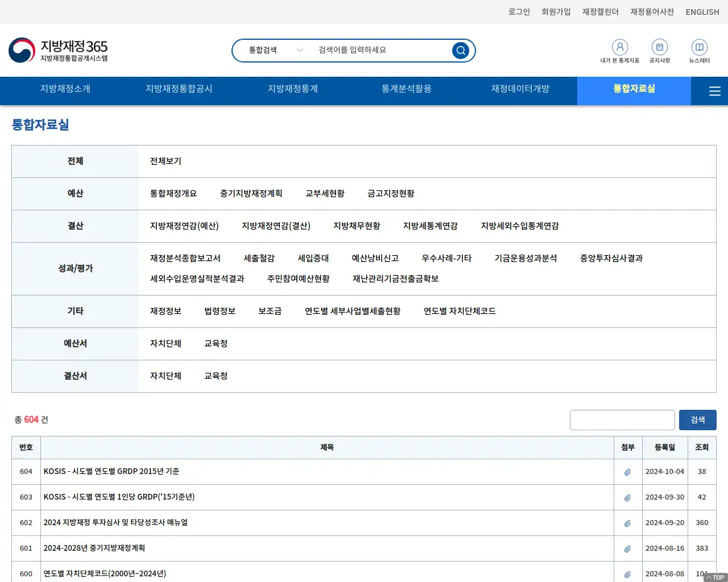This screenshot has width=728, height=582.
Task: Select 자치단체 in the 결산서 row
Action: pyautogui.click(x=166, y=376)
